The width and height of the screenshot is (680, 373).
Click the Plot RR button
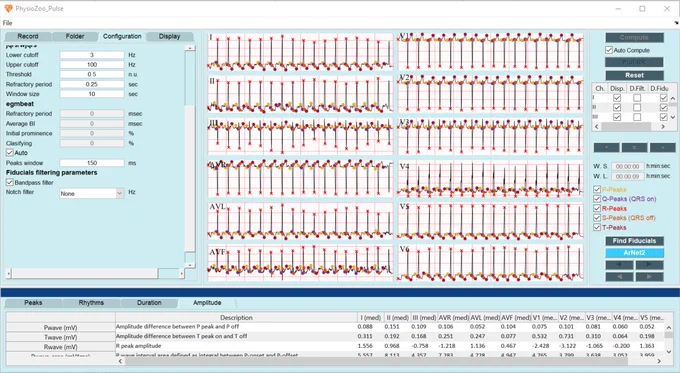(x=634, y=62)
